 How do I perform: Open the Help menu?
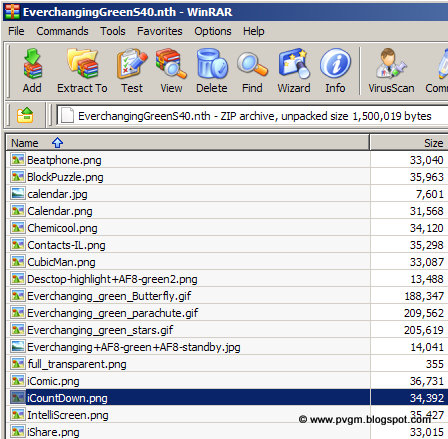click(x=253, y=31)
